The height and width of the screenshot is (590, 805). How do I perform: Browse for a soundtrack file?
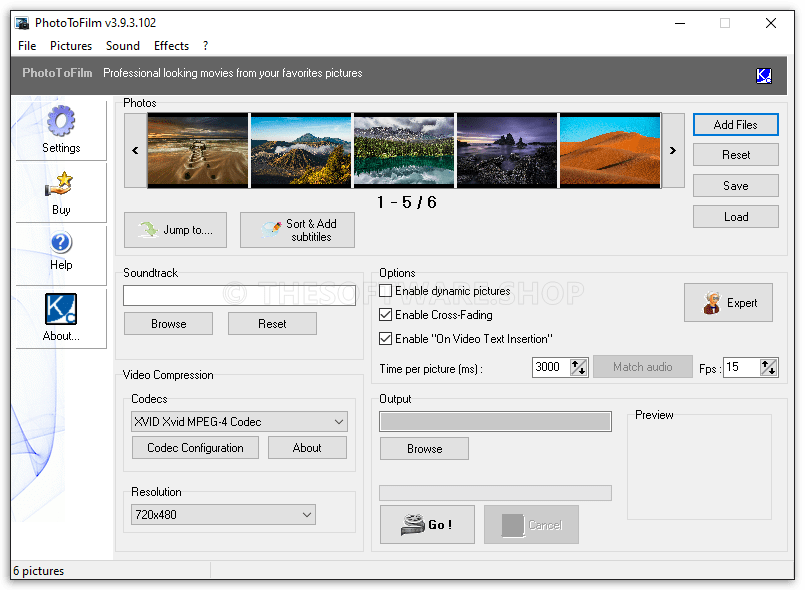(x=168, y=324)
